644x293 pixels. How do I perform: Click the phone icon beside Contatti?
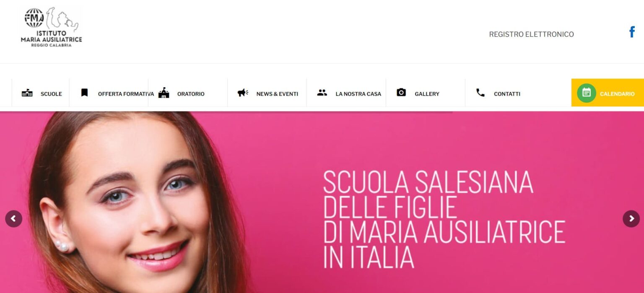coord(480,93)
